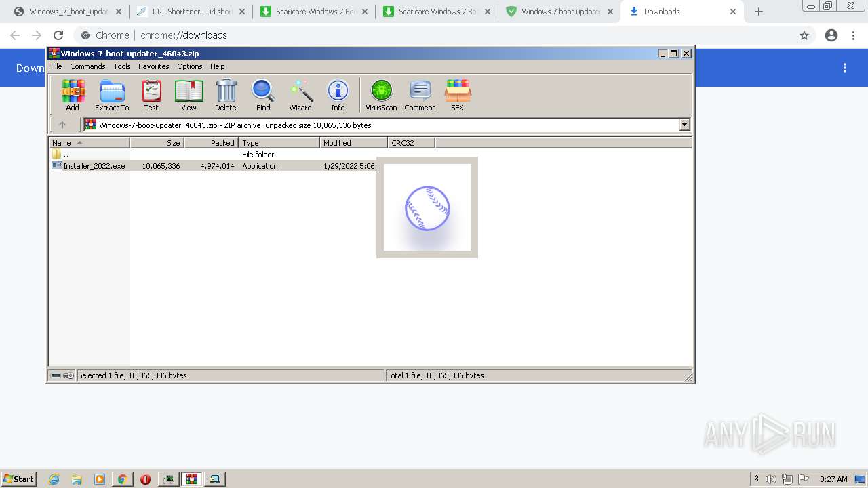Click the 4,974,014 packed size cell
Screen dimensions: 868x488
[217, 166]
